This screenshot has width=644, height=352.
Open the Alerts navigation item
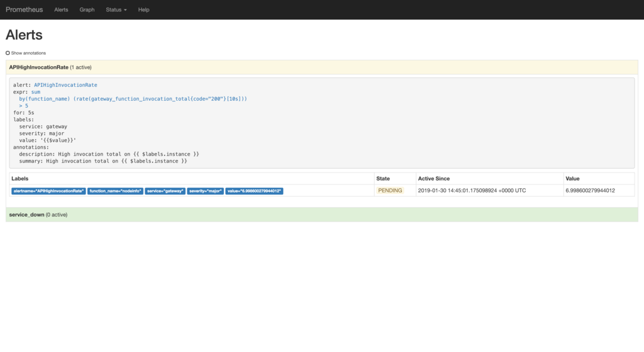coord(61,9)
